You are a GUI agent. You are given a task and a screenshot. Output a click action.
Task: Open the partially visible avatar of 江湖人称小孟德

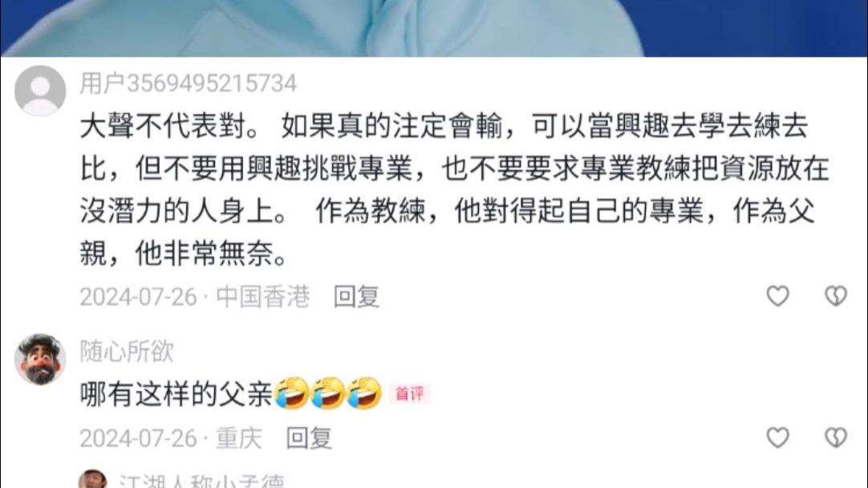point(93,479)
